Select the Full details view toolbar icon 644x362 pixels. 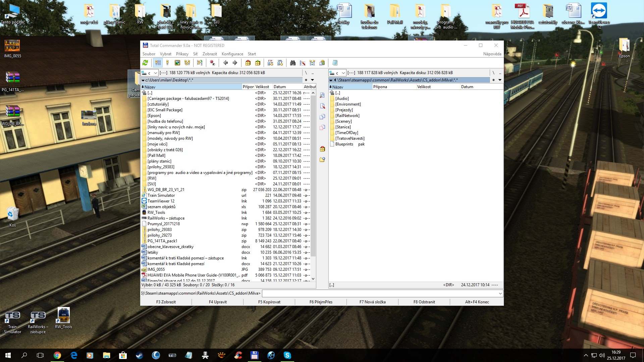click(167, 63)
